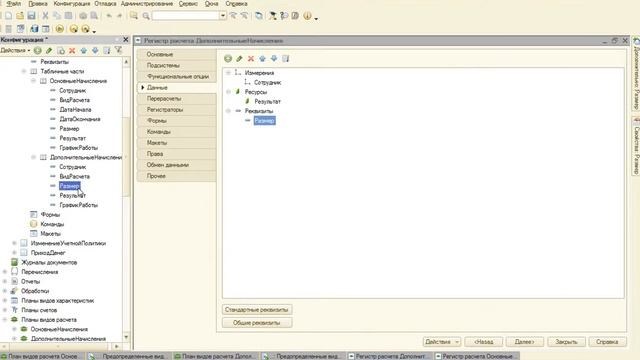Click the Cut scissors icon
Image resolution: width=640 pixels, height=360 pixels.
(x=45, y=16)
